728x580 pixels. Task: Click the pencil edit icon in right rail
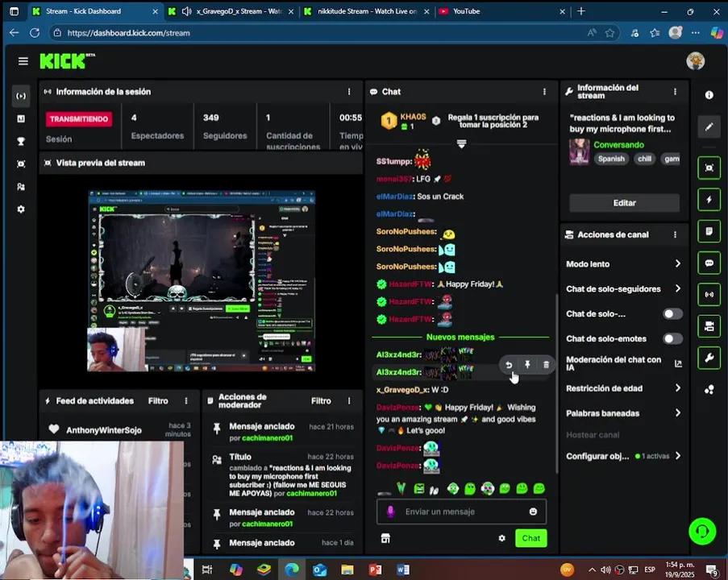click(x=709, y=126)
